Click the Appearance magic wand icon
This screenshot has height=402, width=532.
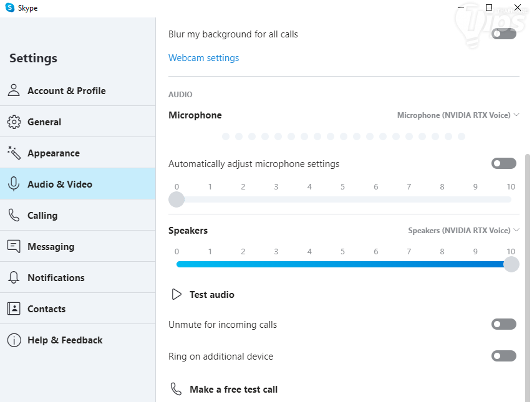coord(14,153)
